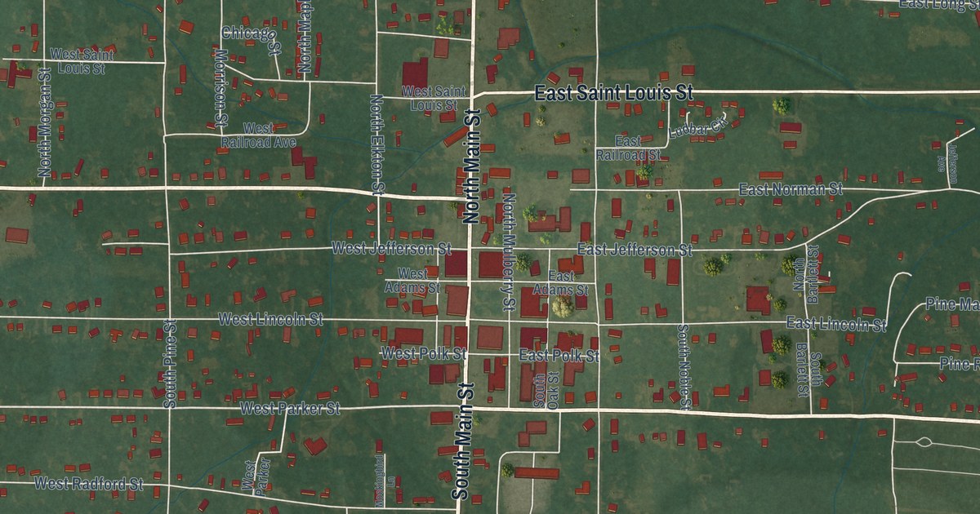Screen dimensions: 980x514
Task: Click the West Railroad Ave label
Action: pos(258,135)
